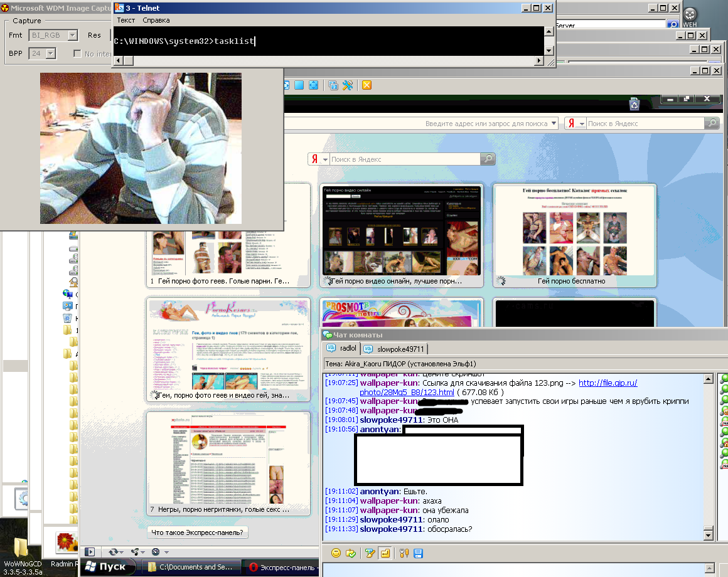The height and width of the screenshot is (577, 728).
Task: Open Speed Dial thumbnail 7 Негры, порно негритянки
Action: tap(228, 463)
